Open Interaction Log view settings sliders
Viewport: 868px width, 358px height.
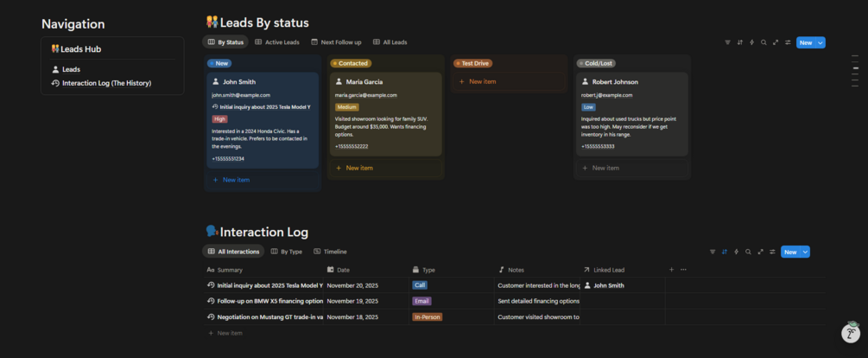pos(772,252)
